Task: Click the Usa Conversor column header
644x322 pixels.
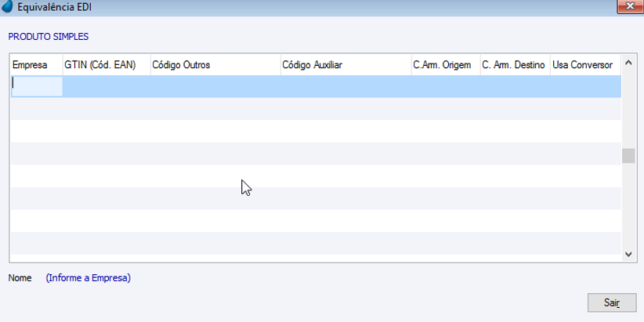Action: (584, 65)
